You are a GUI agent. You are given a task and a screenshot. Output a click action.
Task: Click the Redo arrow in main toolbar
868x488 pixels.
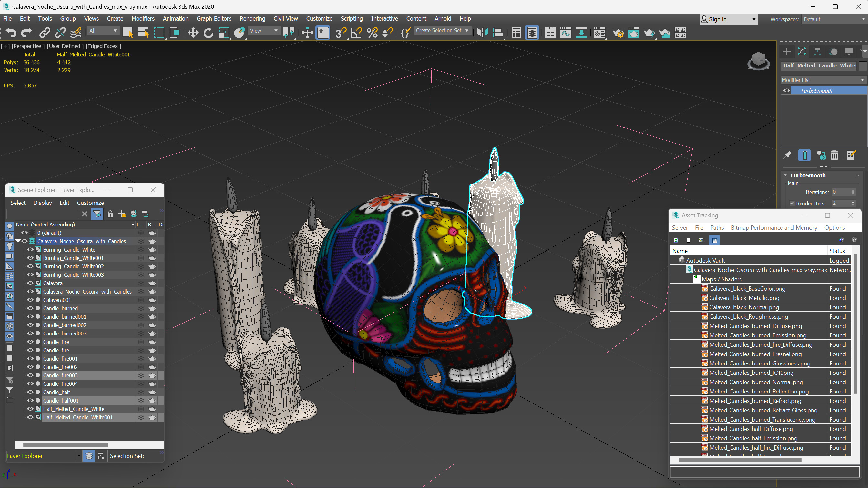26,33
